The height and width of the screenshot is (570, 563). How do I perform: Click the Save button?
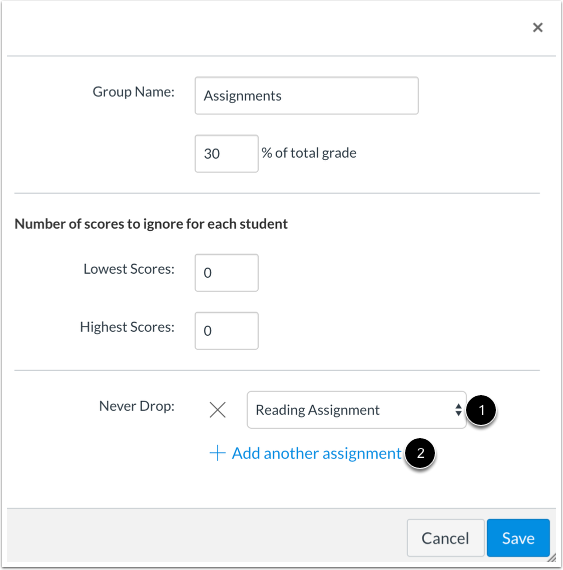[518, 538]
